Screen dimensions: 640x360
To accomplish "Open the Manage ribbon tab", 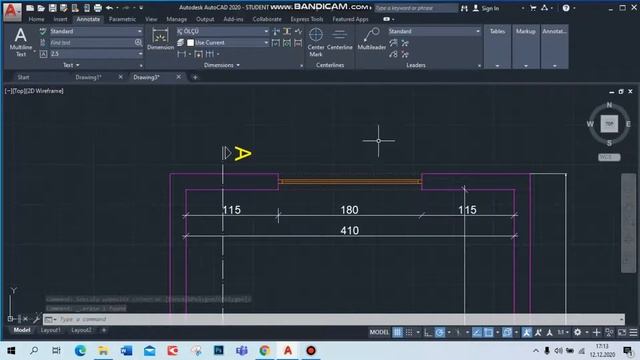I will [176, 19].
